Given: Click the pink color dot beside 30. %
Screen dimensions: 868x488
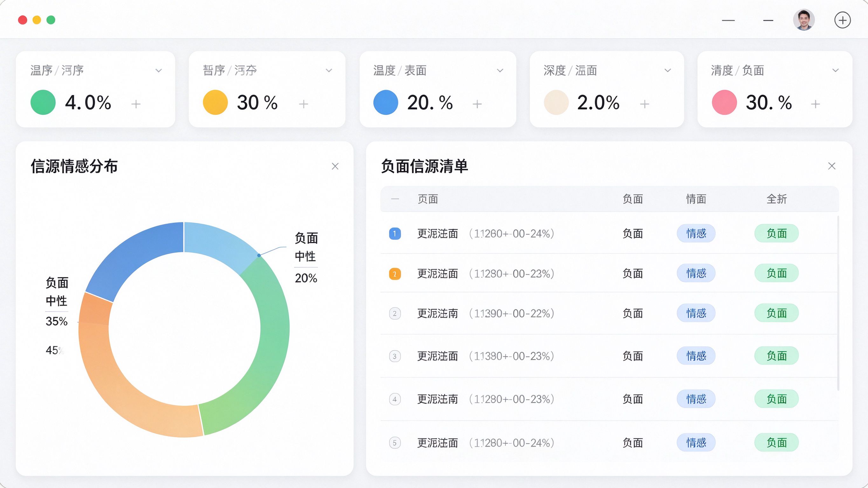Looking at the screenshot, I should pyautogui.click(x=725, y=102).
